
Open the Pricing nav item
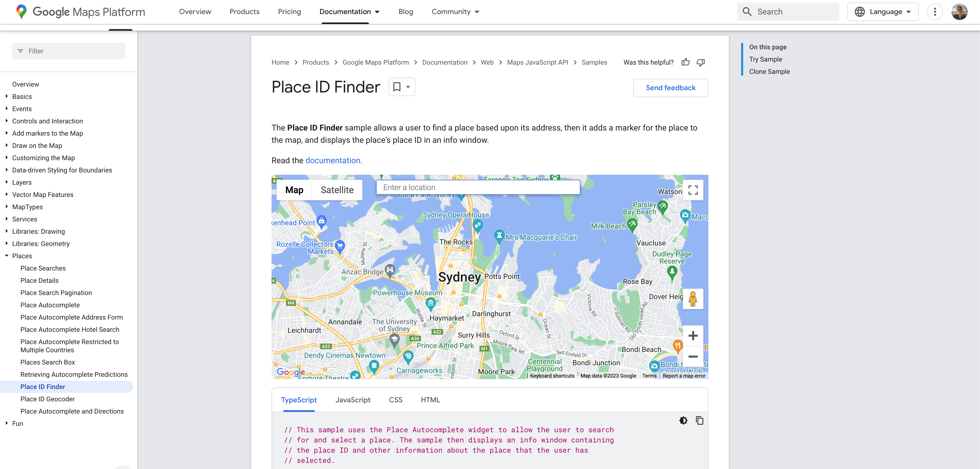click(289, 12)
